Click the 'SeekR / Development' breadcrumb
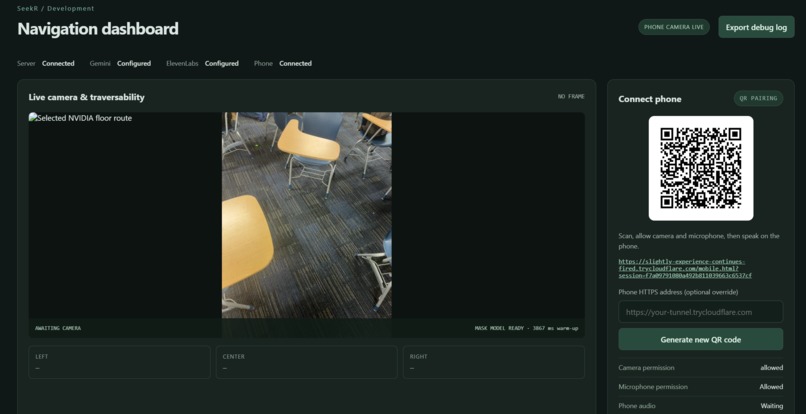 (x=56, y=9)
